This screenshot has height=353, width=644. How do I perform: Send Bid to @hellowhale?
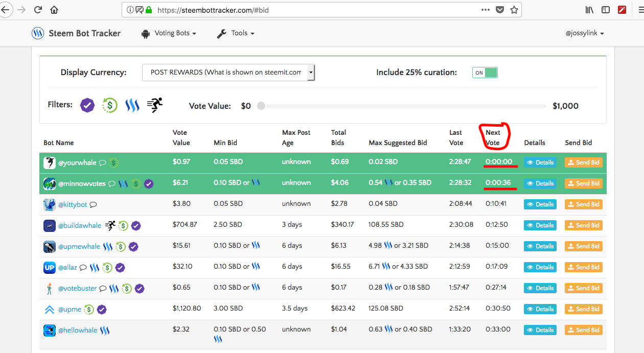(584, 330)
